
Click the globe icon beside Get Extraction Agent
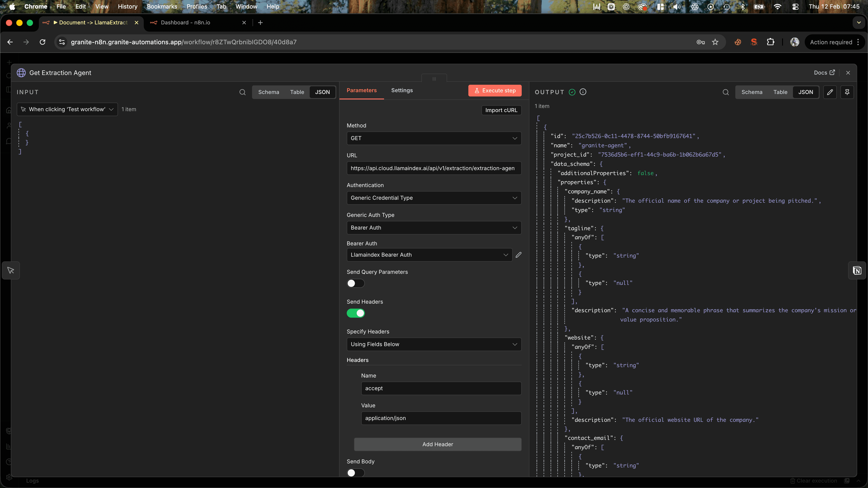pos(21,73)
